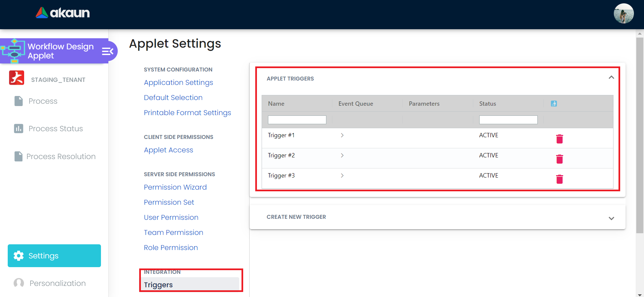Delete Trigger #2 with trash icon
Image resolution: width=644 pixels, height=297 pixels.
click(x=559, y=159)
